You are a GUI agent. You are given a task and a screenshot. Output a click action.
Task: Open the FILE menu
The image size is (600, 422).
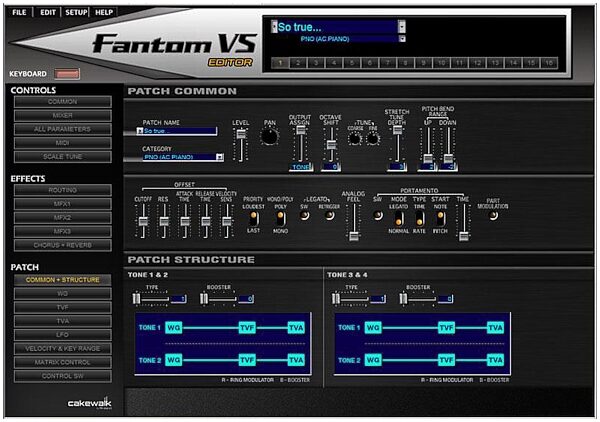19,12
